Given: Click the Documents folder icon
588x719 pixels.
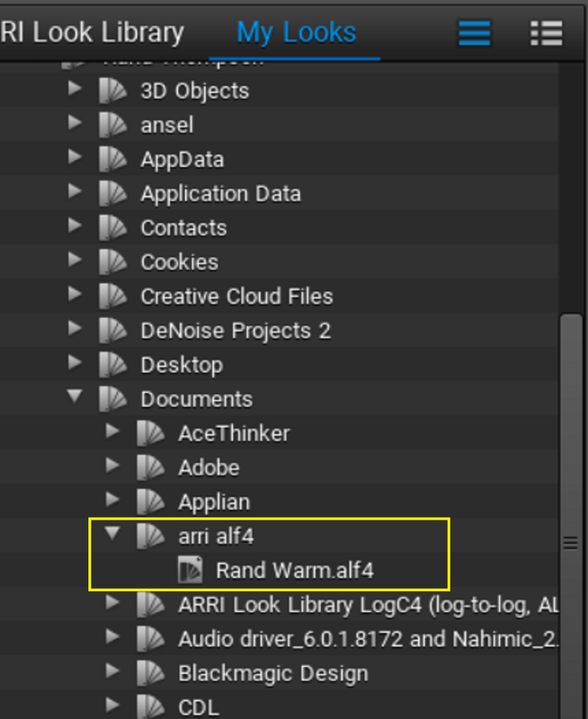Looking at the screenshot, I should [112, 399].
